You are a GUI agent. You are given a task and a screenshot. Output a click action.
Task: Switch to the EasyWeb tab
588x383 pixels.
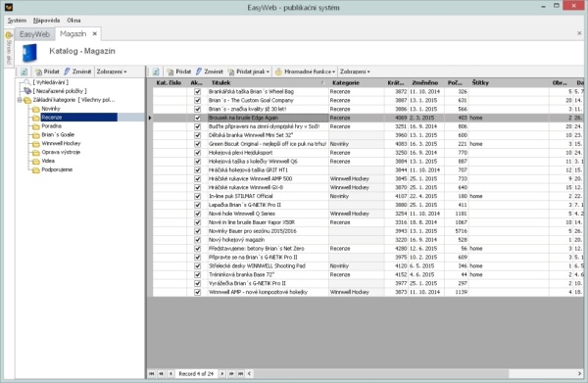34,34
